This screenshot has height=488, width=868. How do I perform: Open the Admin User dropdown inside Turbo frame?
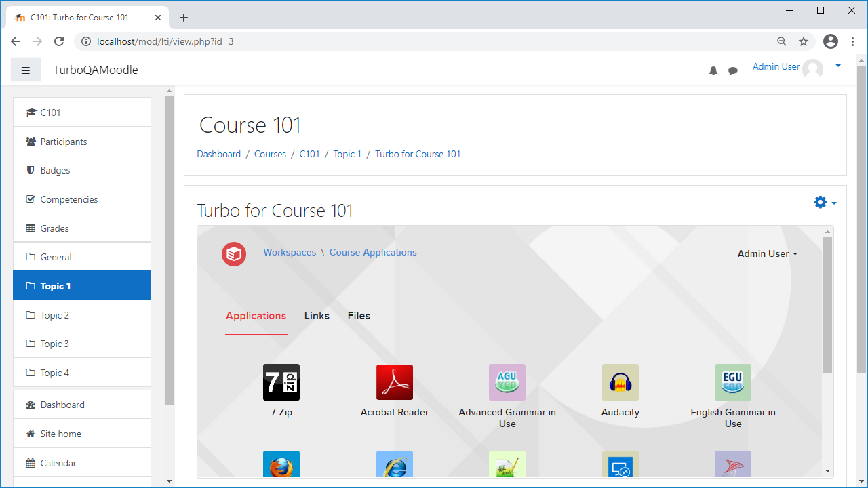click(x=767, y=253)
